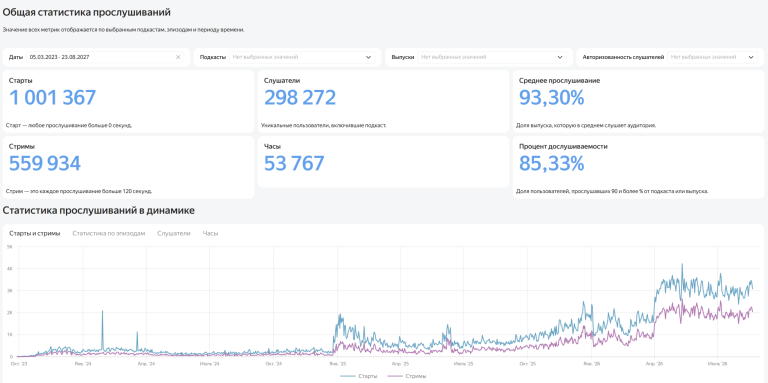Click the Окт. '25 label on the chart axis
Viewport: 768px width, 383px height.
(528, 364)
